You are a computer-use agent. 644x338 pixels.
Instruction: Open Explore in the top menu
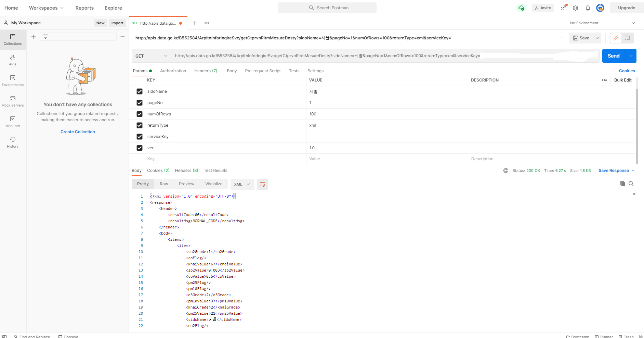(113, 8)
